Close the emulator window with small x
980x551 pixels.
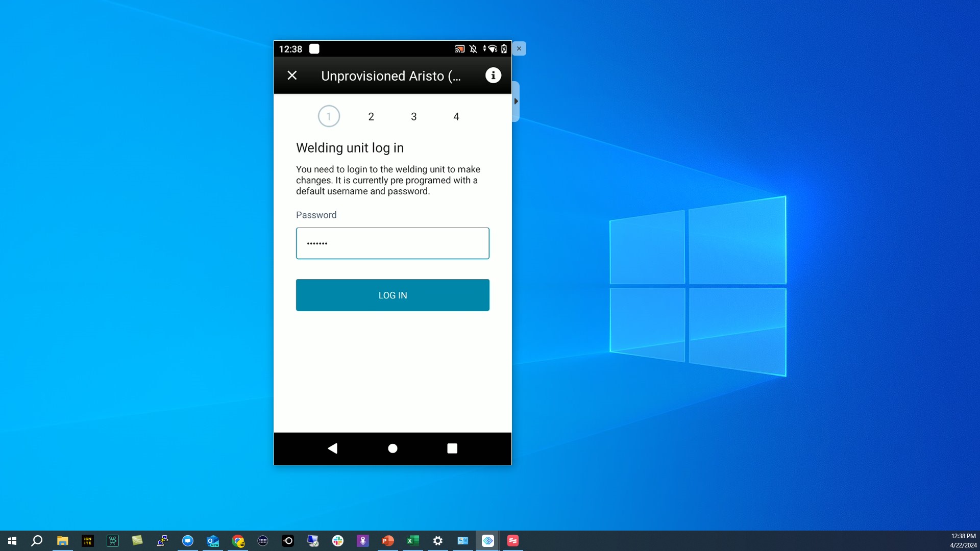519,48
